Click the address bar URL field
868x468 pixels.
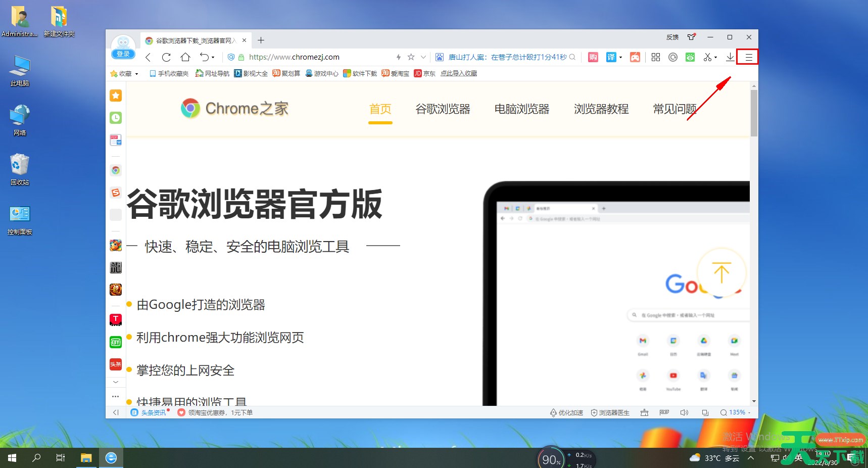(313, 57)
